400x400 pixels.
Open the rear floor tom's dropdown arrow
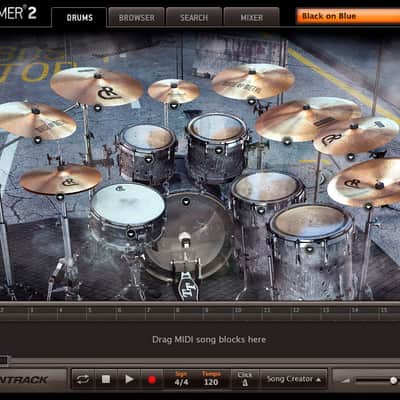coord(261,210)
